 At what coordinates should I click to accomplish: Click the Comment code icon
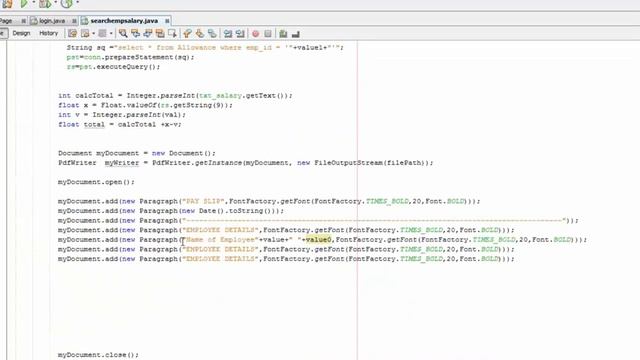283,33
